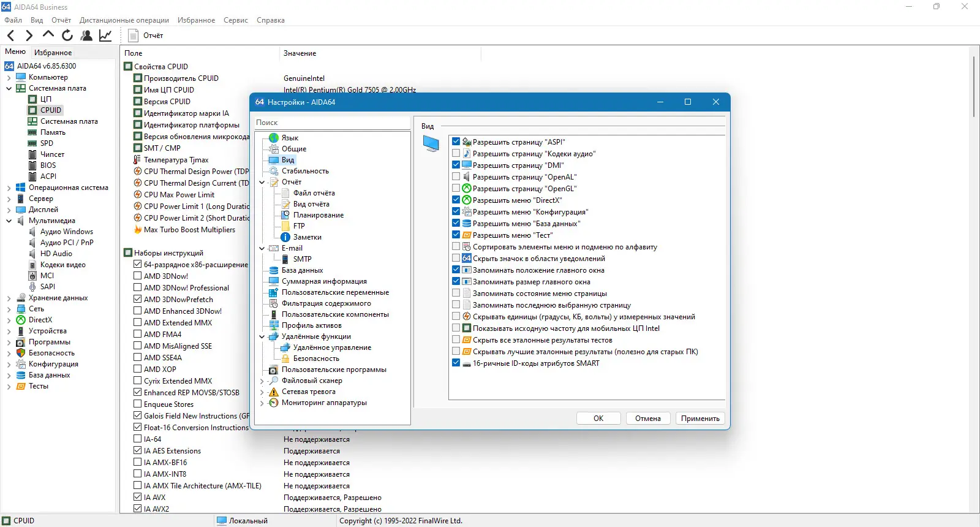The image size is (980, 527).
Task: Click the Users toolbar icon
Action: (86, 36)
